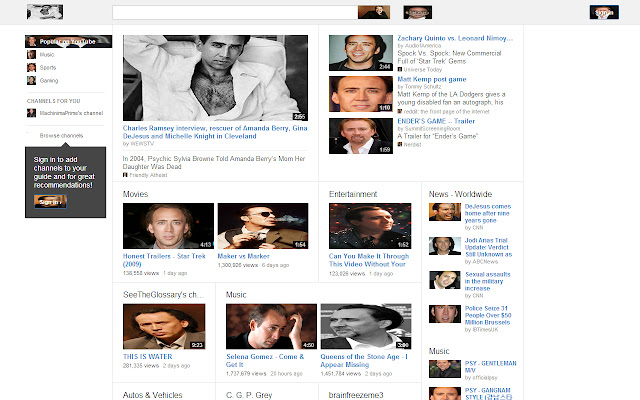Open Honest Trailers - Star Trek title
This screenshot has width=640, height=400.
(x=164, y=260)
